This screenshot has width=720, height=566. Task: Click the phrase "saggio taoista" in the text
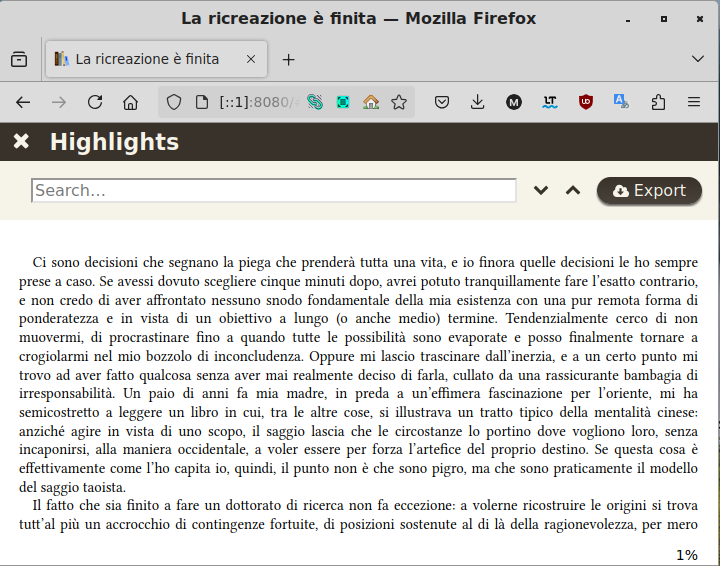[83, 487]
